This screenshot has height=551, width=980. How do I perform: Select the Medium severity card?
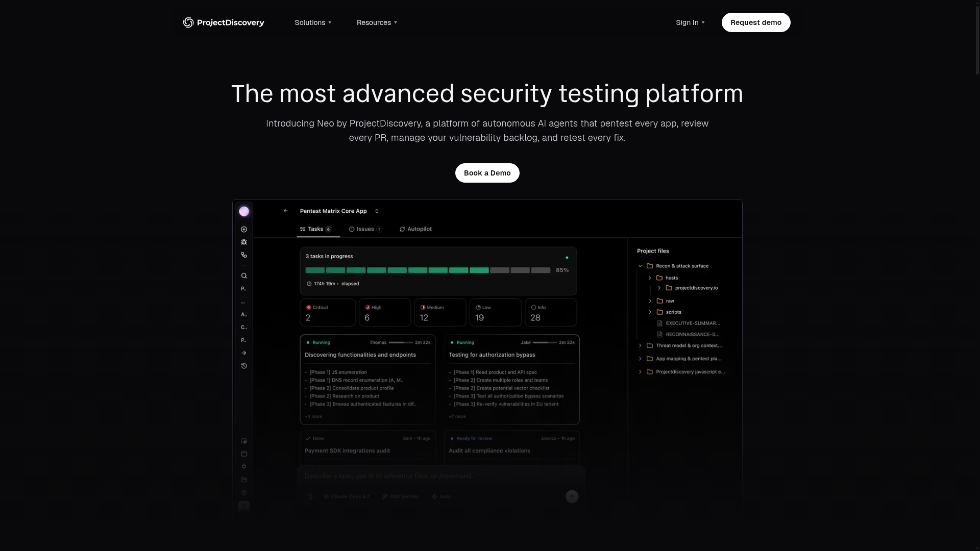point(440,312)
